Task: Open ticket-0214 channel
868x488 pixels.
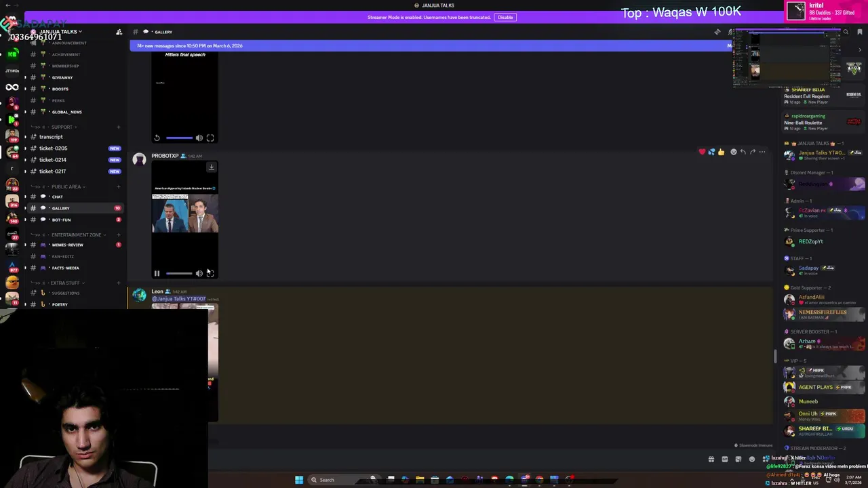Action: pos(74,160)
